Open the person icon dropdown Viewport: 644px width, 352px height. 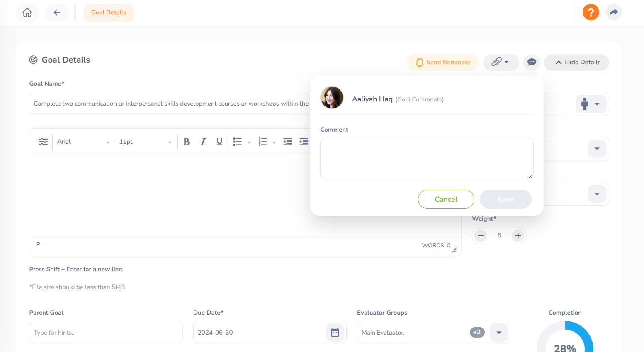[591, 104]
